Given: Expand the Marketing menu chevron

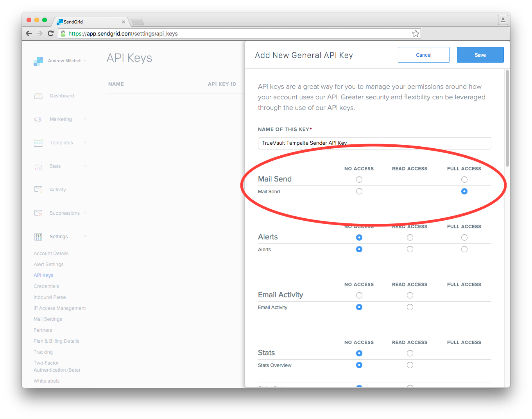Looking at the screenshot, I should click(85, 119).
